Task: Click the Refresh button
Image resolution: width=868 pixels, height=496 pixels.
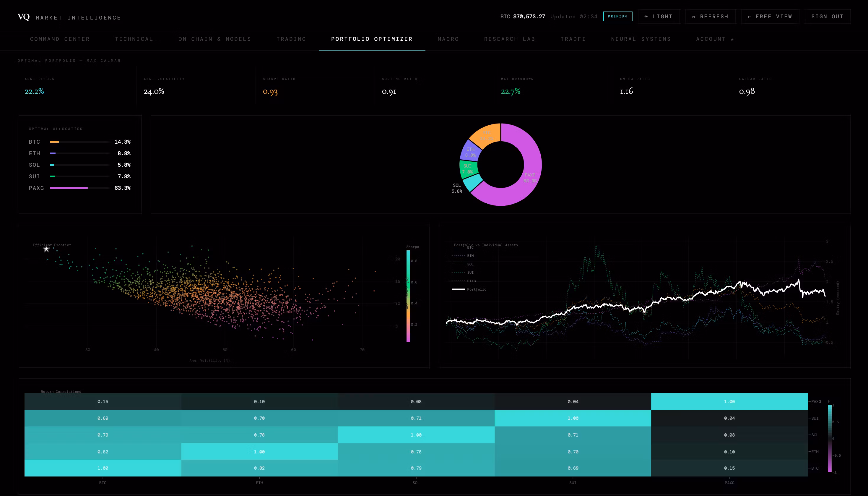Action: [711, 17]
